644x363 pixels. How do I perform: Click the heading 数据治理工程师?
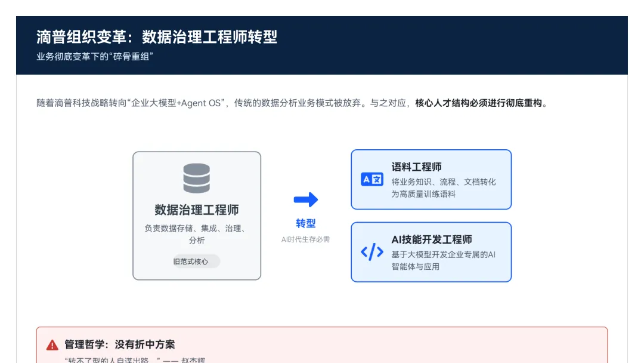pyautogui.click(x=196, y=210)
